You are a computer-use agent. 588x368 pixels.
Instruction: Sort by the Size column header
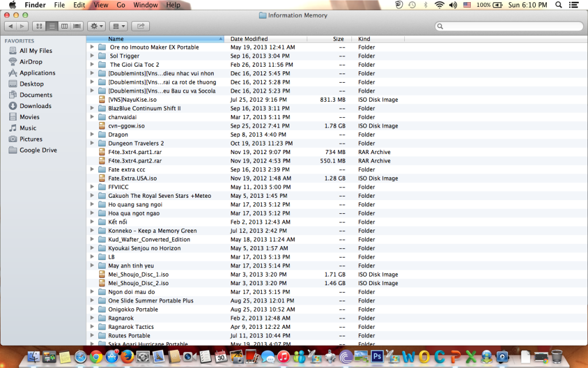coord(329,39)
